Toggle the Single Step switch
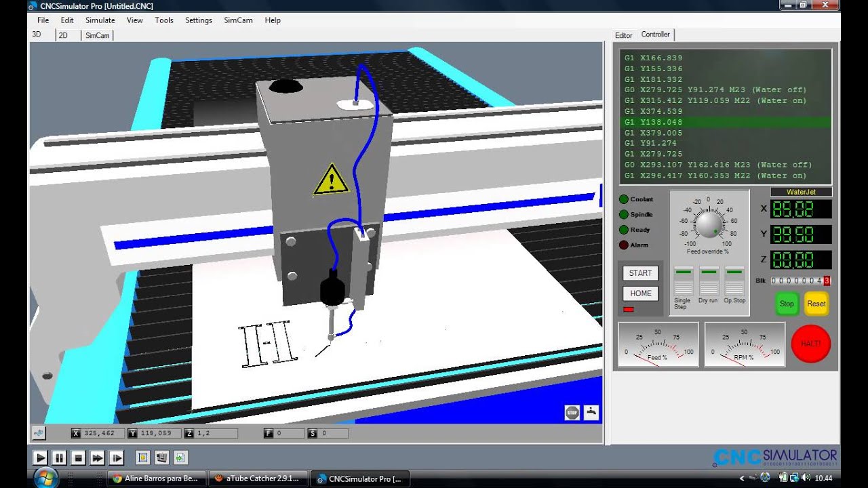868x488 pixels. pos(683,281)
